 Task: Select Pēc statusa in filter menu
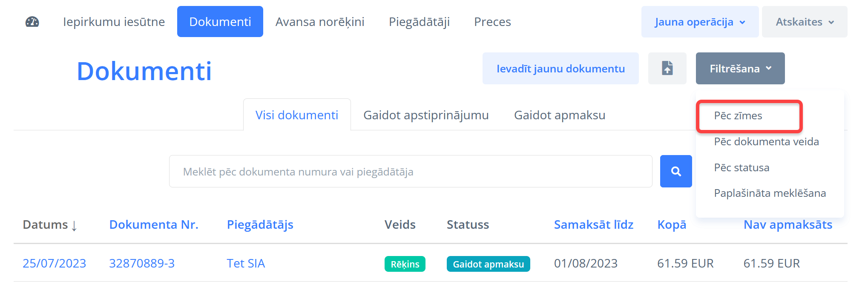point(742,168)
